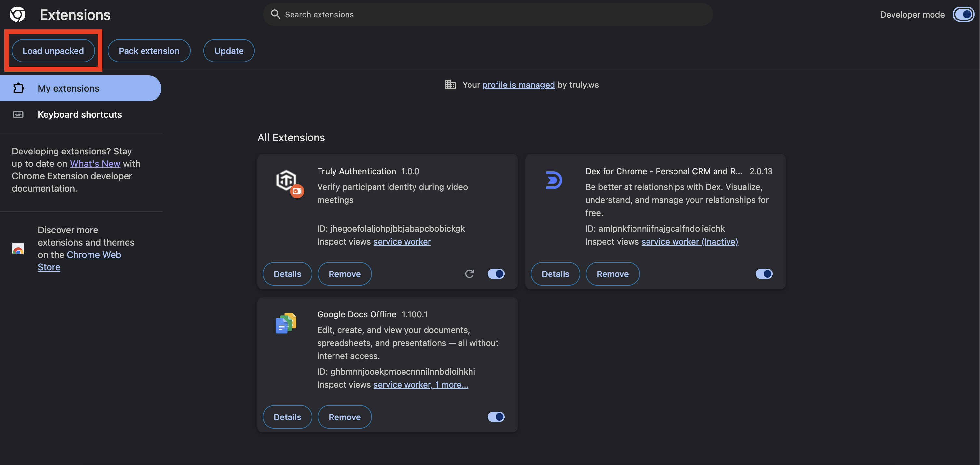980x465 pixels.
Task: Click the Load unpacked button
Action: (x=53, y=51)
